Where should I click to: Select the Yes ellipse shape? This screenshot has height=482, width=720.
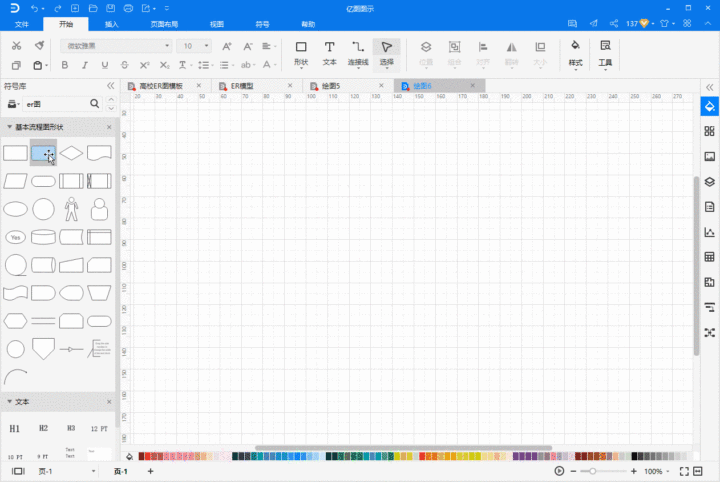[16, 237]
